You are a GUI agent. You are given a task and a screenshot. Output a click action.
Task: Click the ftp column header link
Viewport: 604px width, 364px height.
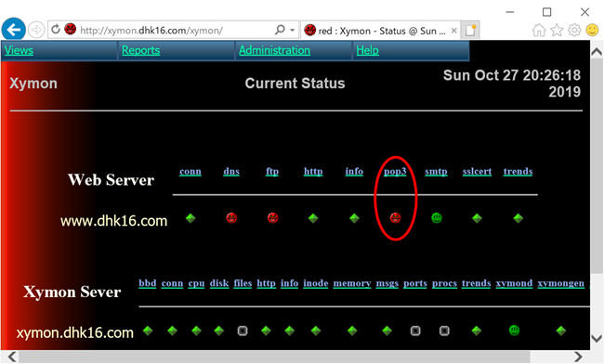click(272, 172)
